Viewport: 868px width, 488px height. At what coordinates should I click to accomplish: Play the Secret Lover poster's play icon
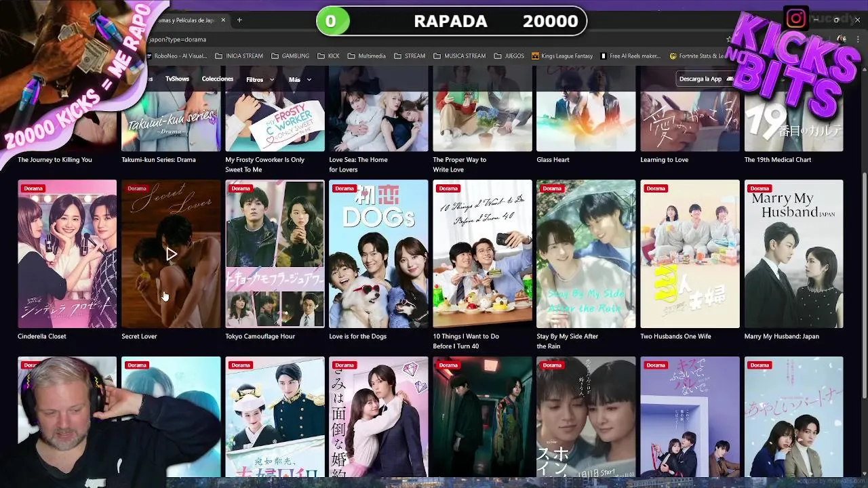tap(171, 254)
